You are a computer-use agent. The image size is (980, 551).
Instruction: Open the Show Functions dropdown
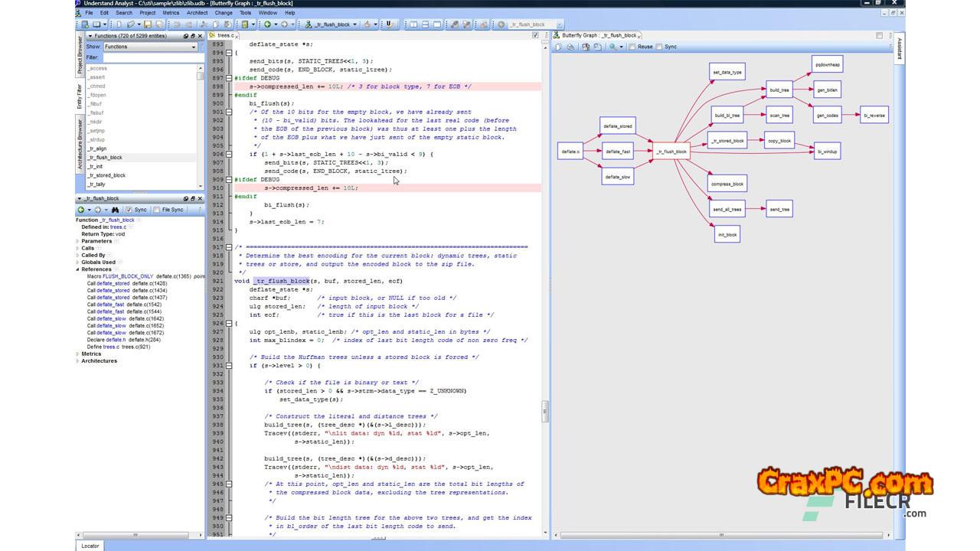[x=149, y=47]
